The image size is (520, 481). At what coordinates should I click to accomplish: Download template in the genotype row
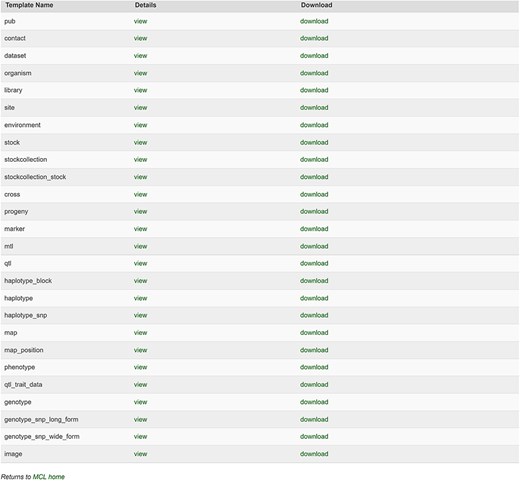coord(314,402)
